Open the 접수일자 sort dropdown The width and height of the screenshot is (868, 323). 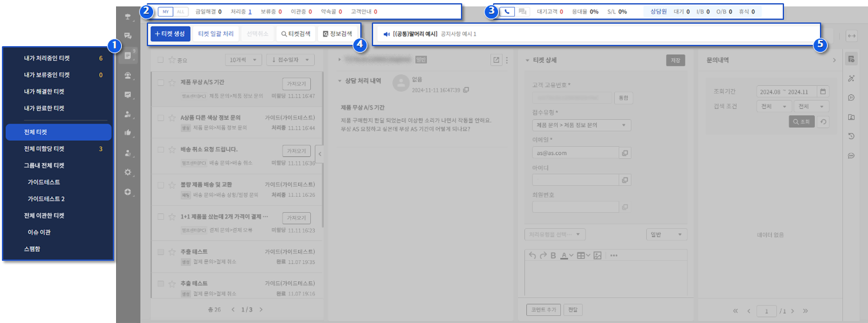tap(289, 60)
